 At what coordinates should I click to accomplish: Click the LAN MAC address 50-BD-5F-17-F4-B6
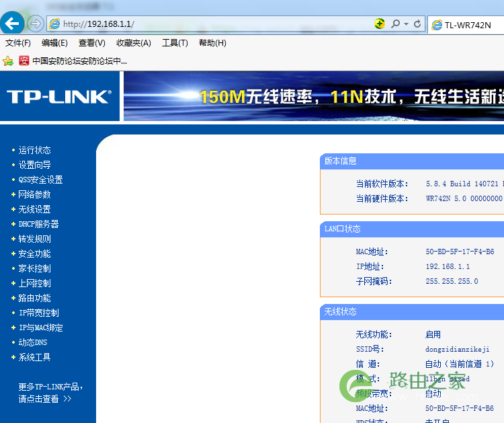(x=460, y=252)
